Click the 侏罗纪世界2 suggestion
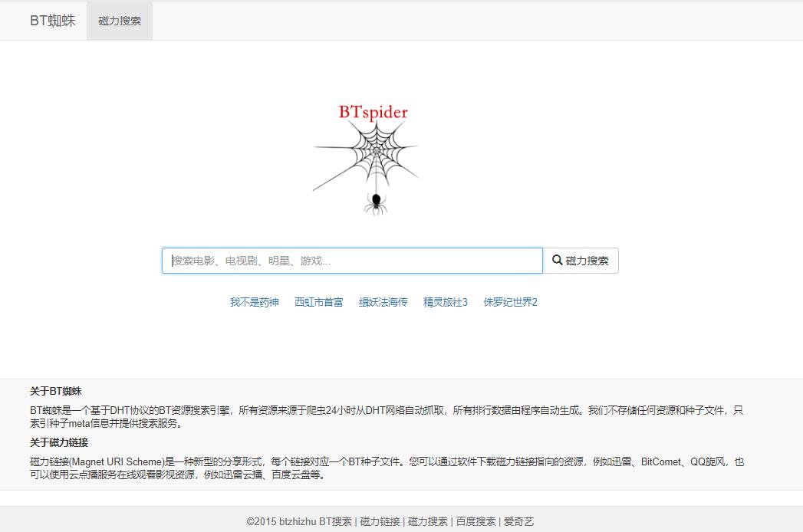This screenshot has width=803, height=532. click(x=509, y=302)
